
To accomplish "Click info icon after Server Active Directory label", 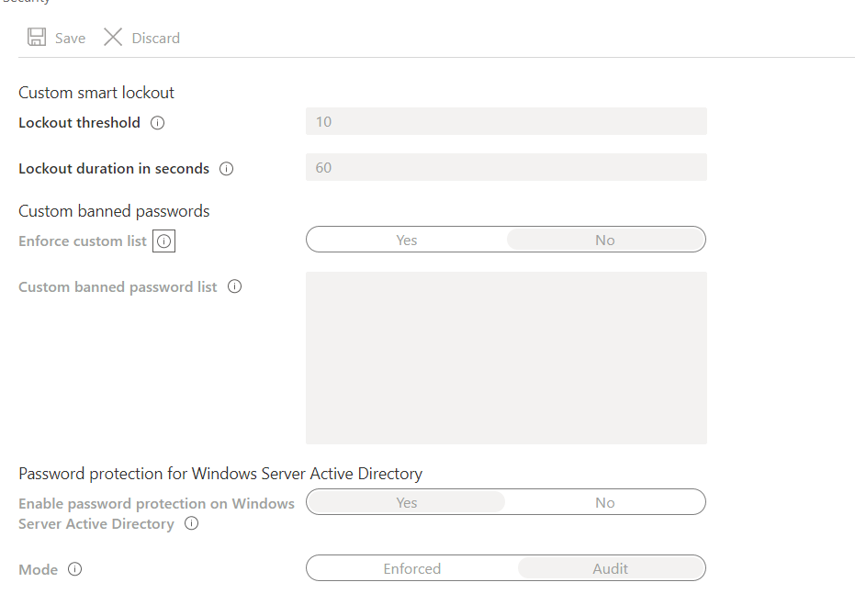I will tap(191, 523).
